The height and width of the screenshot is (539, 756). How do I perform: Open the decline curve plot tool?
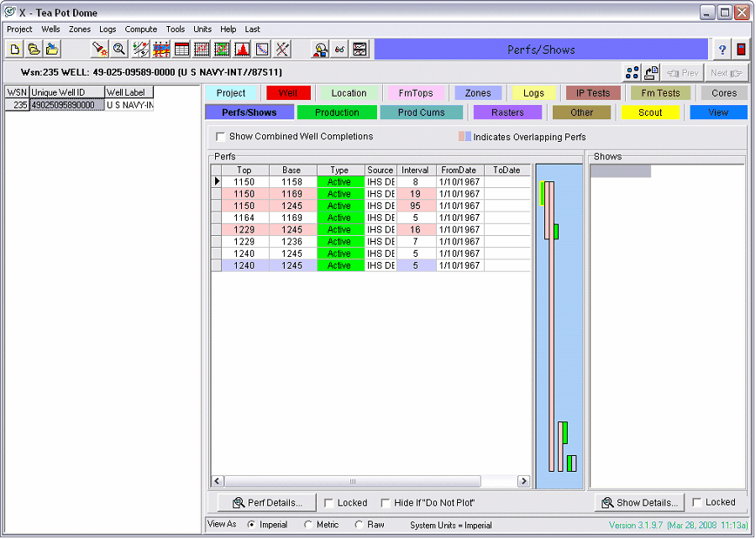coord(262,49)
